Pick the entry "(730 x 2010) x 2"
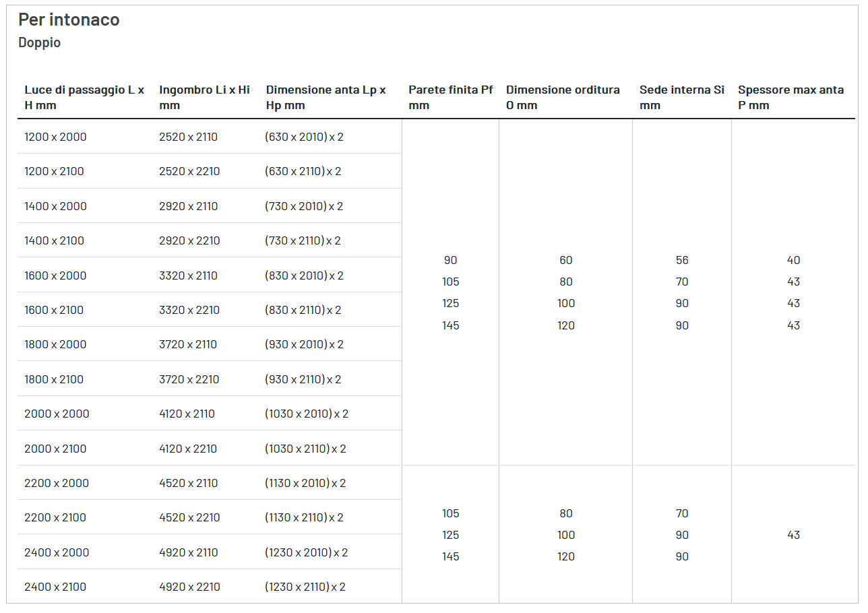 (x=305, y=206)
